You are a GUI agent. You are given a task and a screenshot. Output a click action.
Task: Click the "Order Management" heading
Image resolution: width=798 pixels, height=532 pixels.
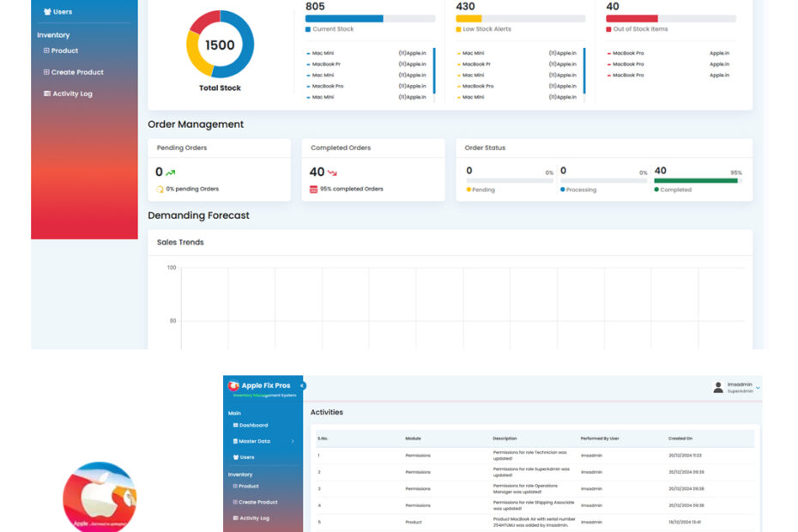pyautogui.click(x=196, y=124)
